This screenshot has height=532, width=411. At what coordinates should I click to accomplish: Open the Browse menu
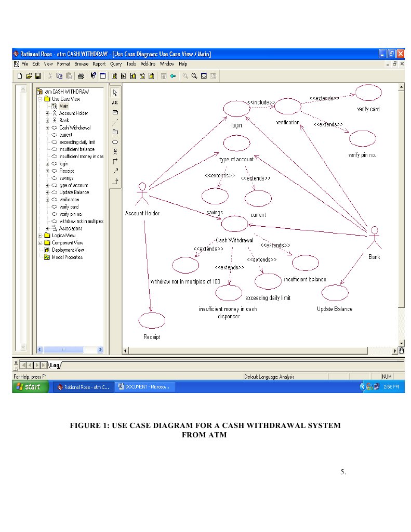coord(82,64)
